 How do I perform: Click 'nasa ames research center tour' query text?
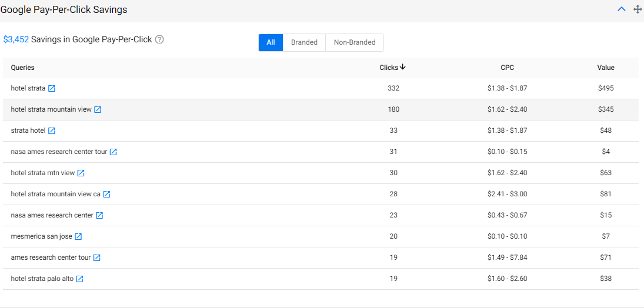point(59,152)
